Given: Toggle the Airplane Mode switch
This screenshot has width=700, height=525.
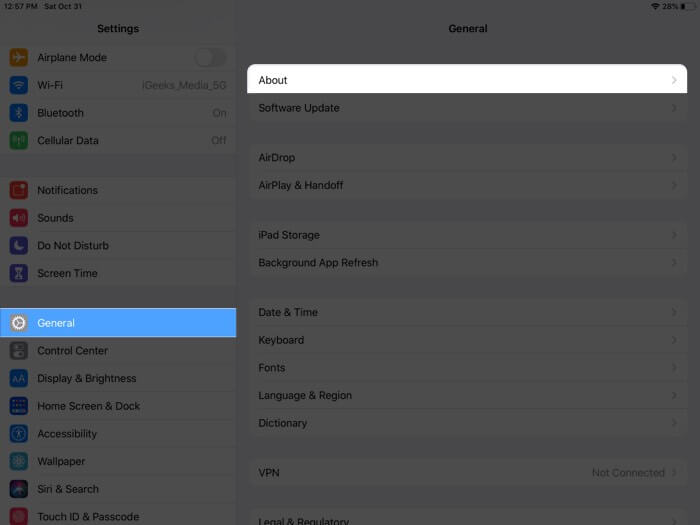Looking at the screenshot, I should coord(211,58).
